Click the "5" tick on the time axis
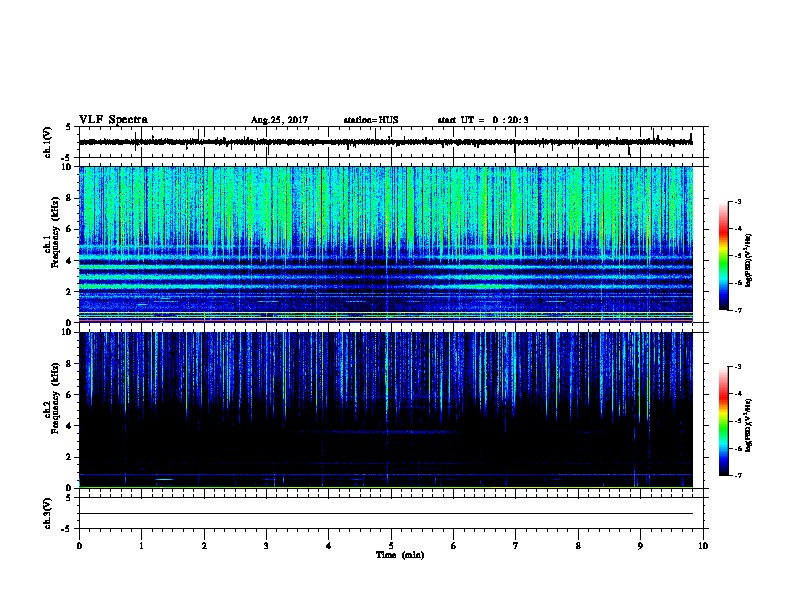The width and height of the screenshot is (792, 612). (x=391, y=546)
